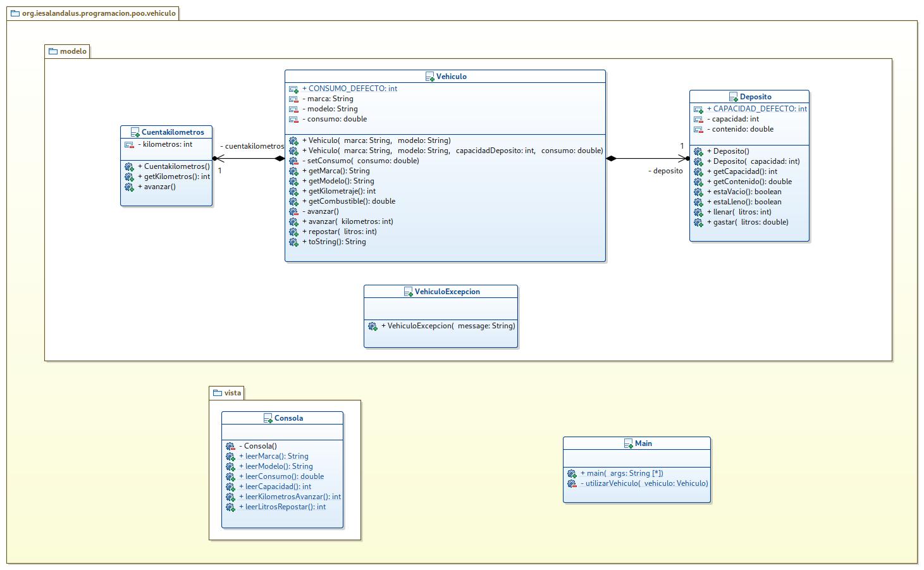This screenshot has width=924, height=570.
Task: Click the cuentakilometros association label
Action: 252,146
